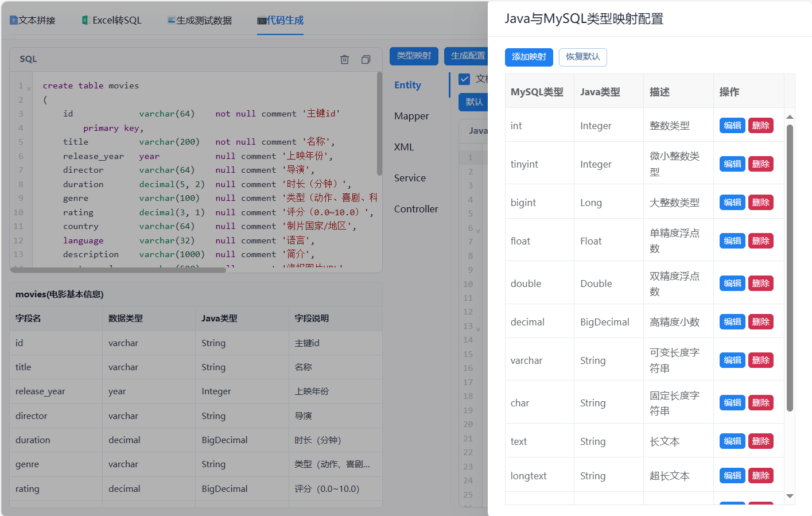Screen dimensions: 812x516
Task: Click the trash icon in the SQL panel
Action: (x=344, y=59)
